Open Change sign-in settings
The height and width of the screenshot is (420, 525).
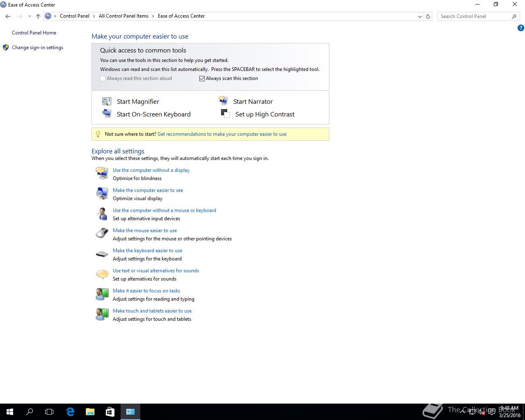[37, 48]
